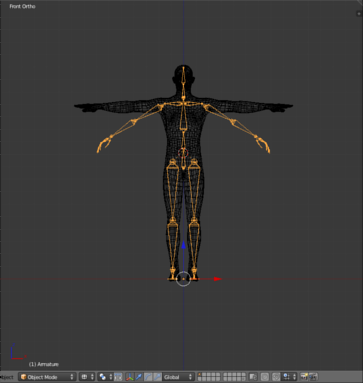Enable the translate manipulator arrow icon

[139, 377]
